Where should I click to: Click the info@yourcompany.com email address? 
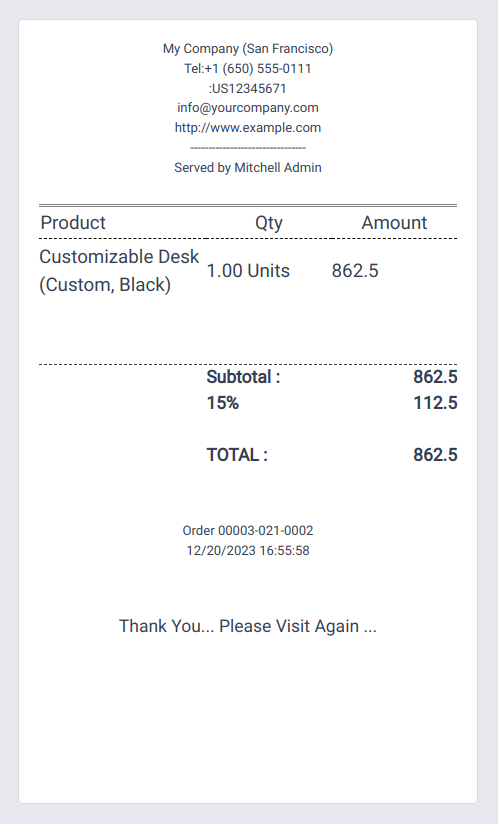point(248,108)
